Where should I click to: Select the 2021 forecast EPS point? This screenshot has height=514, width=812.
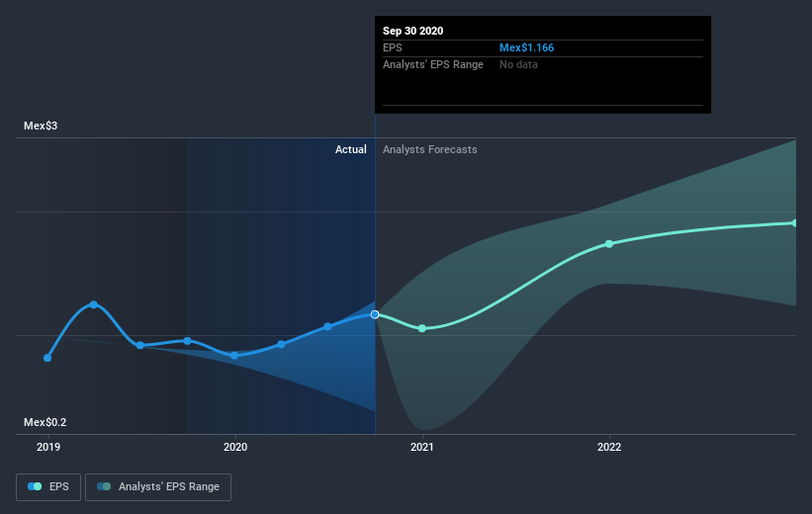point(422,329)
